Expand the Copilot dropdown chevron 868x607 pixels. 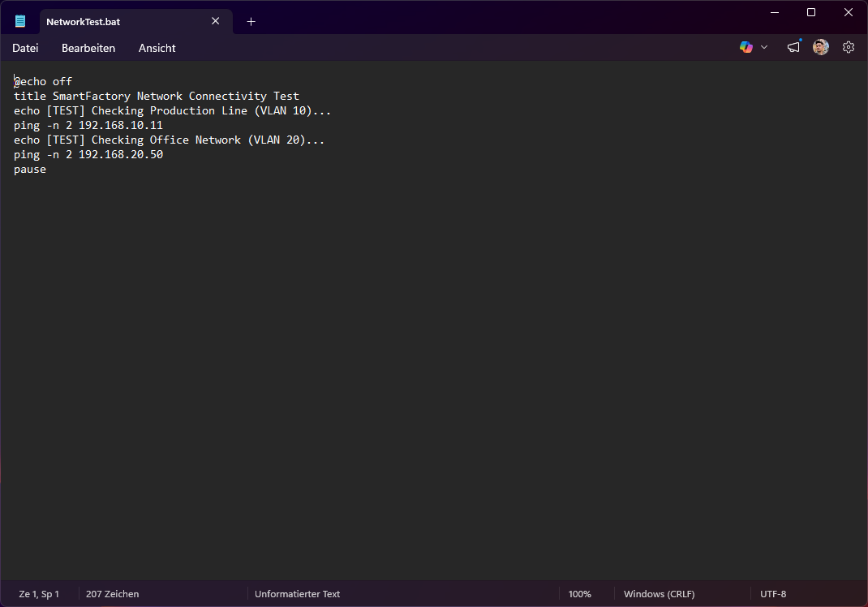[764, 48]
